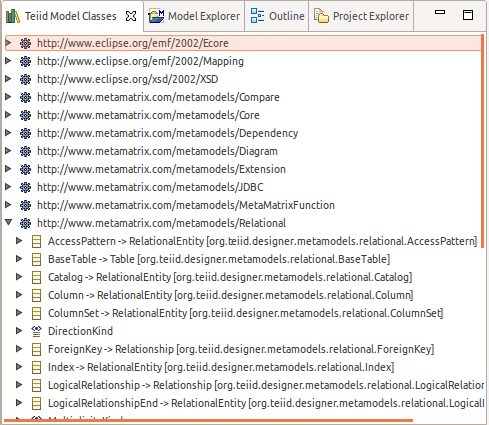Select the metamodels/JDBC URL text
This screenshot has width=489, height=425.
[150, 187]
